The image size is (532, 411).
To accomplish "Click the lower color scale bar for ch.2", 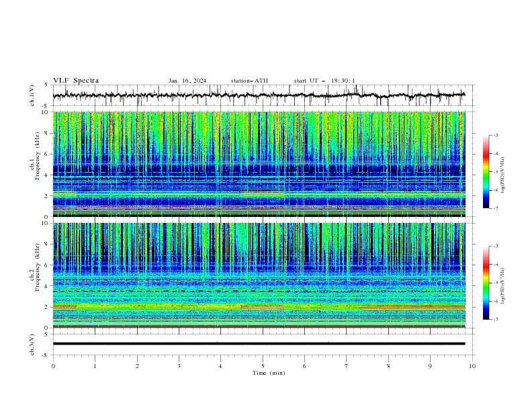I will click(x=486, y=283).
